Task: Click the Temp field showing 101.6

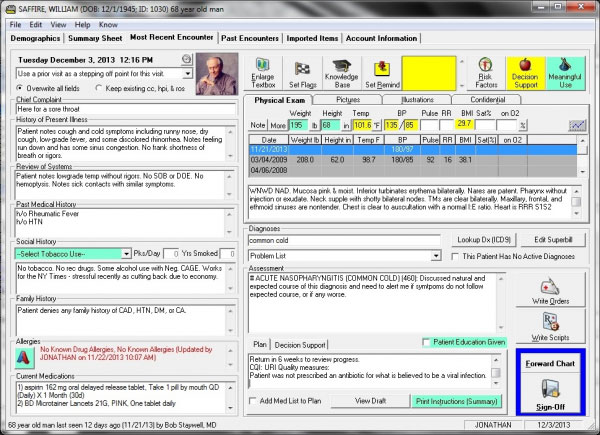Action: coord(362,125)
